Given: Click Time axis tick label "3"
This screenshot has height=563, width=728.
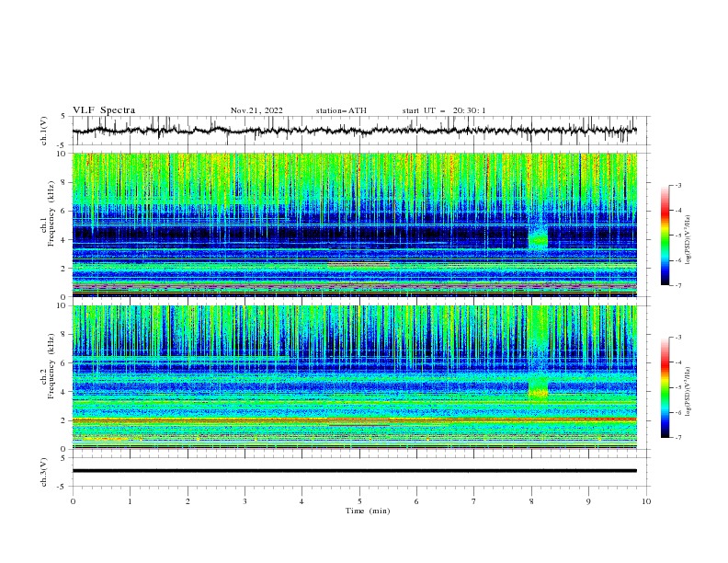Looking at the screenshot, I should [245, 501].
